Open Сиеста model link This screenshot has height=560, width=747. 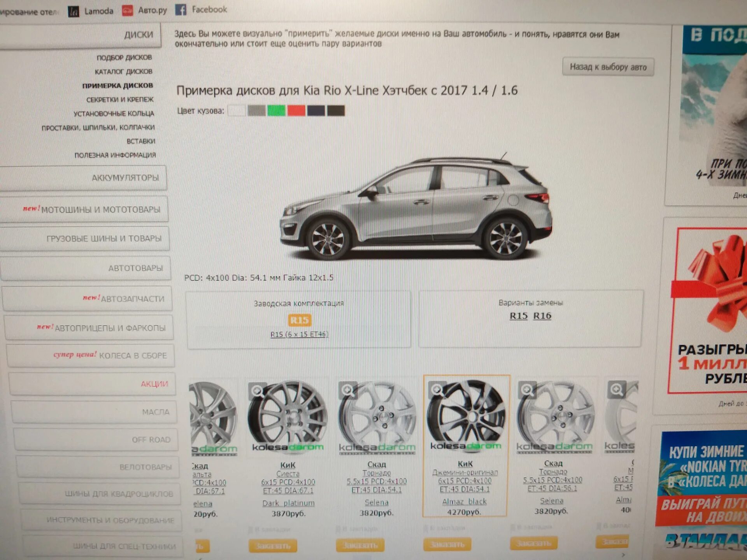tap(288, 474)
